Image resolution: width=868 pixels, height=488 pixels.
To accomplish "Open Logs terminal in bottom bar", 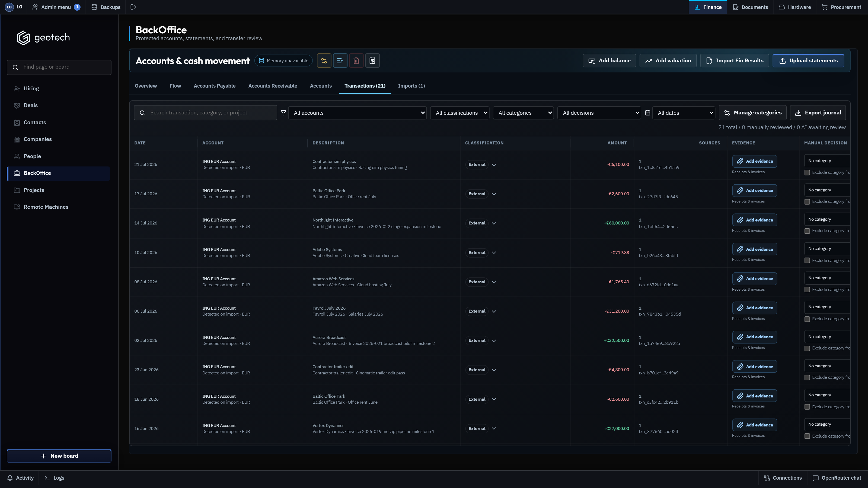I will 54,478.
